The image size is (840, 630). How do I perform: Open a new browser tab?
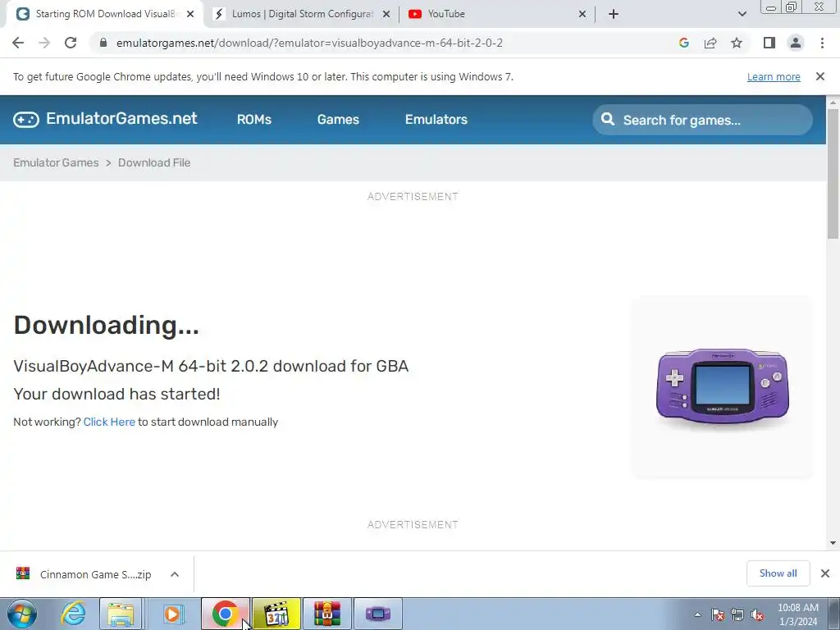point(614,14)
